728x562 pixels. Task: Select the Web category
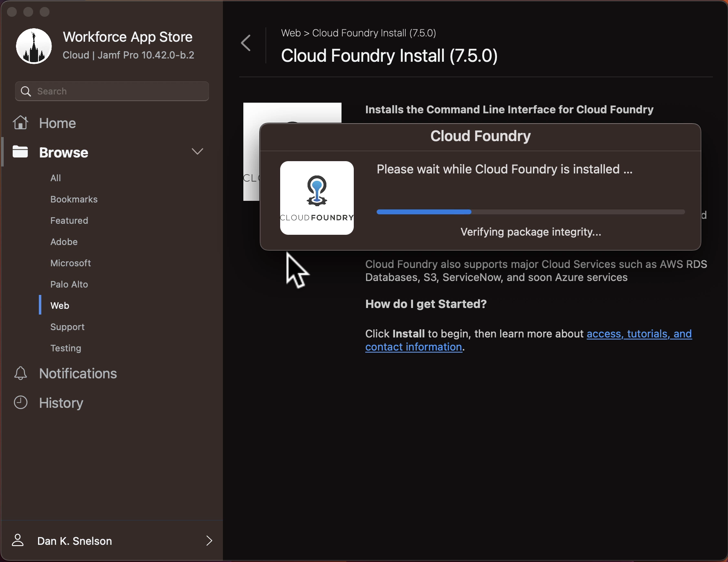point(60,306)
